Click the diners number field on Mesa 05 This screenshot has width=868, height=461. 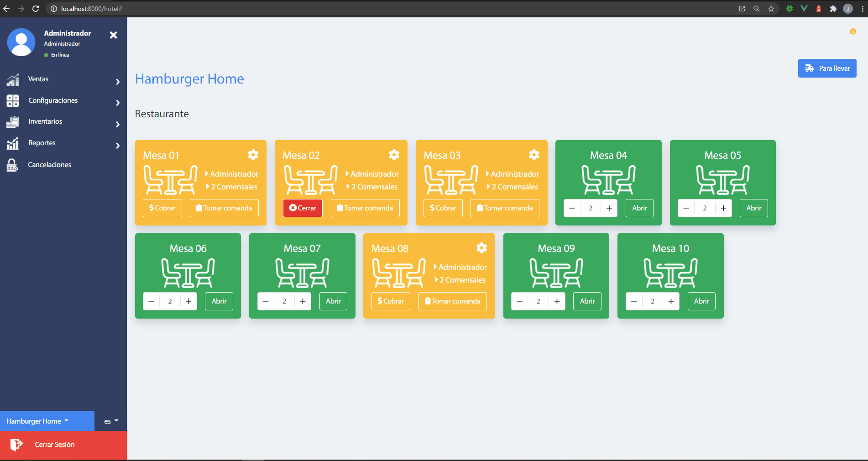(705, 208)
